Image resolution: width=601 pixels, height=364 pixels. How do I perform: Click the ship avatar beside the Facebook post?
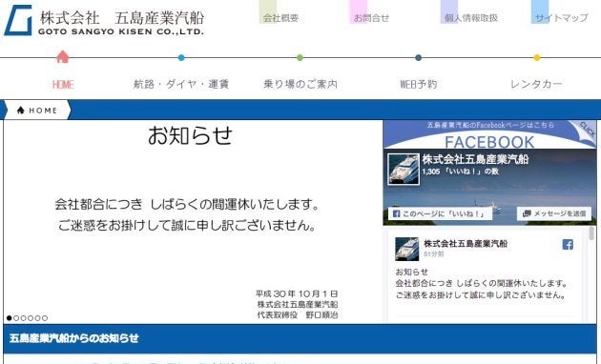pos(406,249)
